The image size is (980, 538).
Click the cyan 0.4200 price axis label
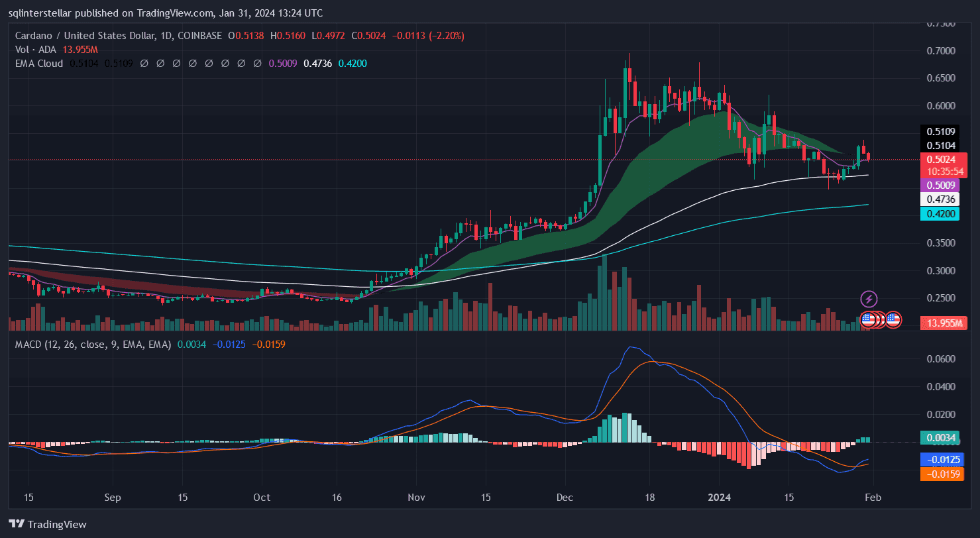pyautogui.click(x=940, y=213)
